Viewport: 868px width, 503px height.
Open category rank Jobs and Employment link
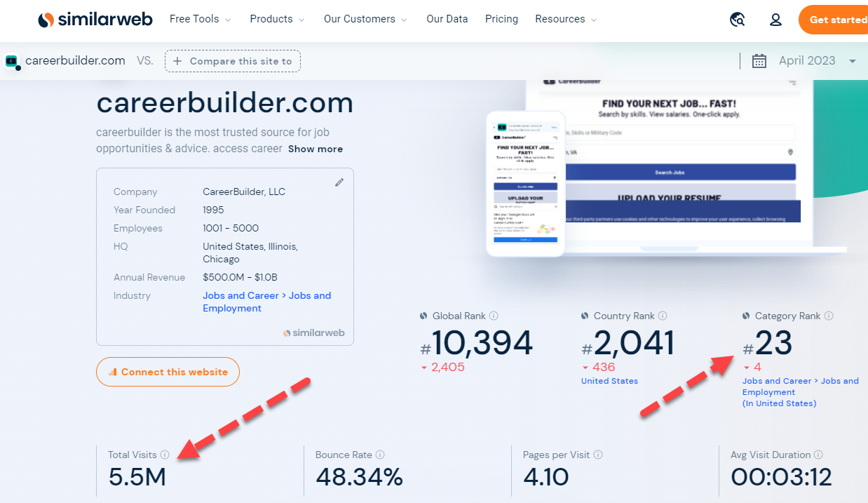click(800, 392)
